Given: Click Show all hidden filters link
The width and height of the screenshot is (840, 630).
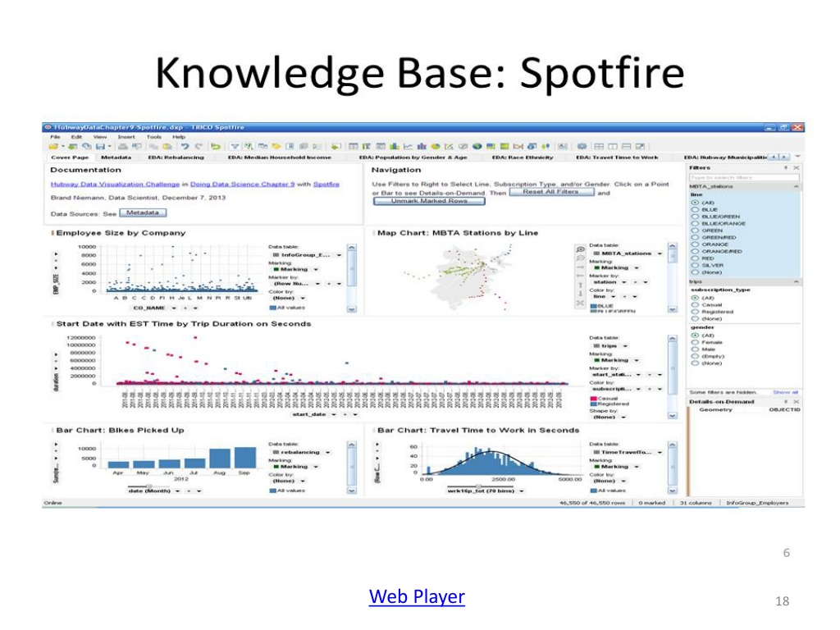Looking at the screenshot, I should [x=785, y=392].
